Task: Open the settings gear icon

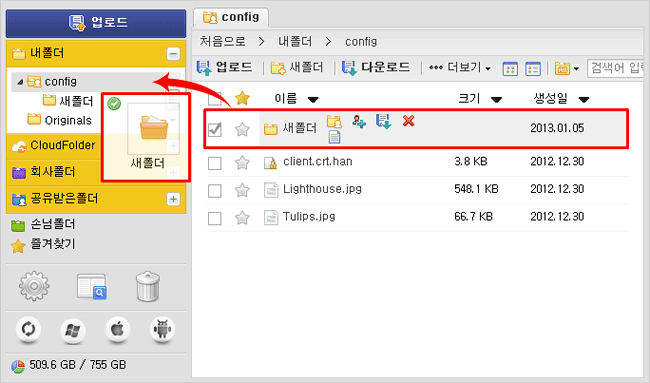Action: [x=34, y=286]
